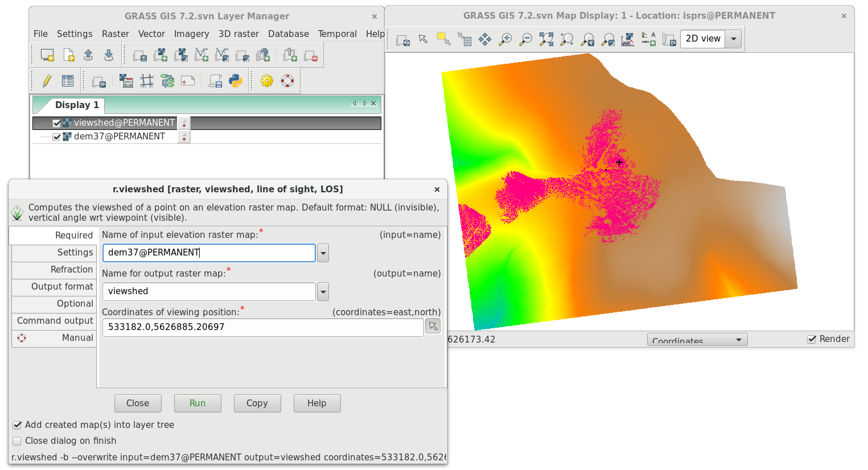This screenshot has height=470, width=868.
Task: Click the lifebuoy help icon in toolbar
Action: tap(287, 81)
